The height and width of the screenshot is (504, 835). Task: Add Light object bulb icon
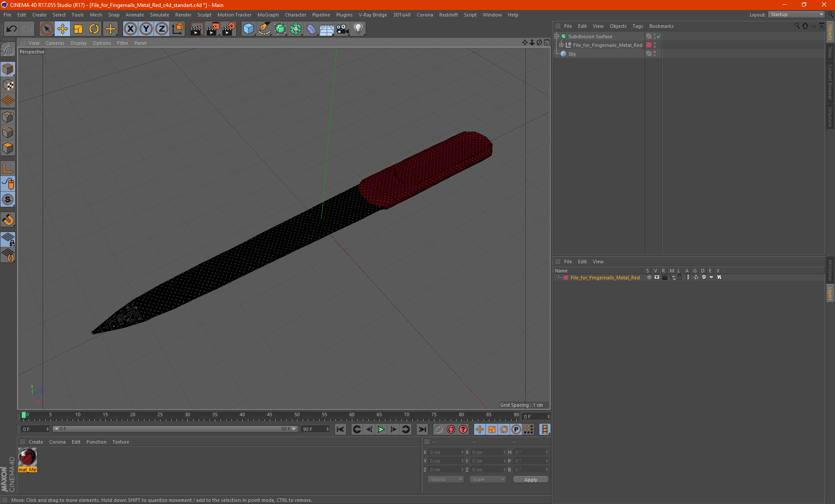358,29
